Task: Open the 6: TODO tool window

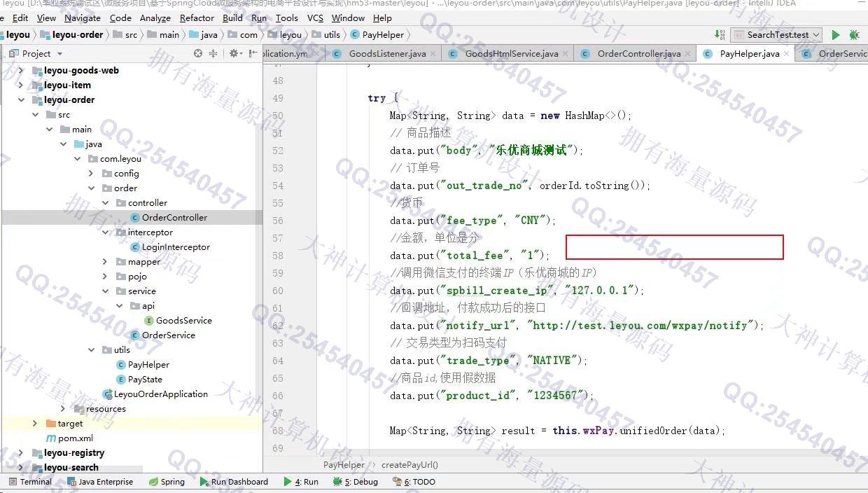Action: point(414,482)
